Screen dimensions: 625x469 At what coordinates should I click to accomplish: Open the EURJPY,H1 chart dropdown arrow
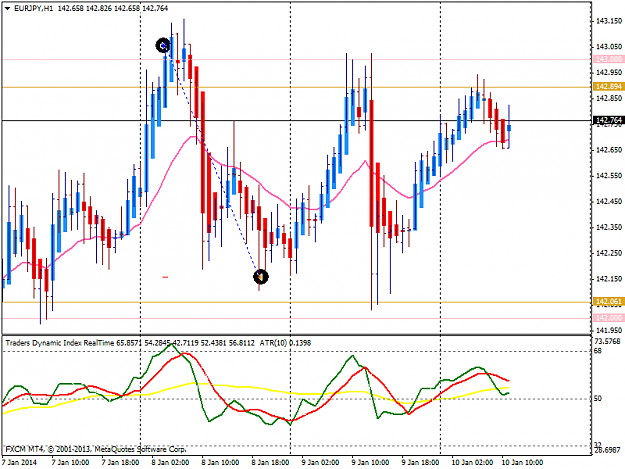(x=8, y=8)
